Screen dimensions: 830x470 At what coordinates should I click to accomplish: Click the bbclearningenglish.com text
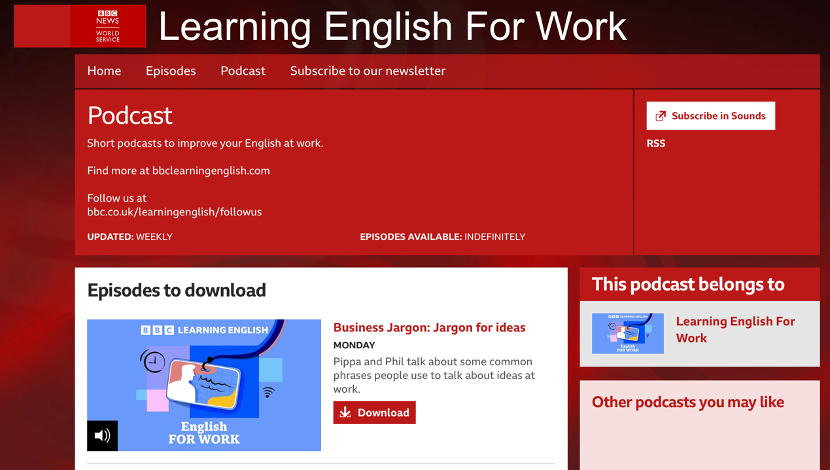tap(211, 170)
